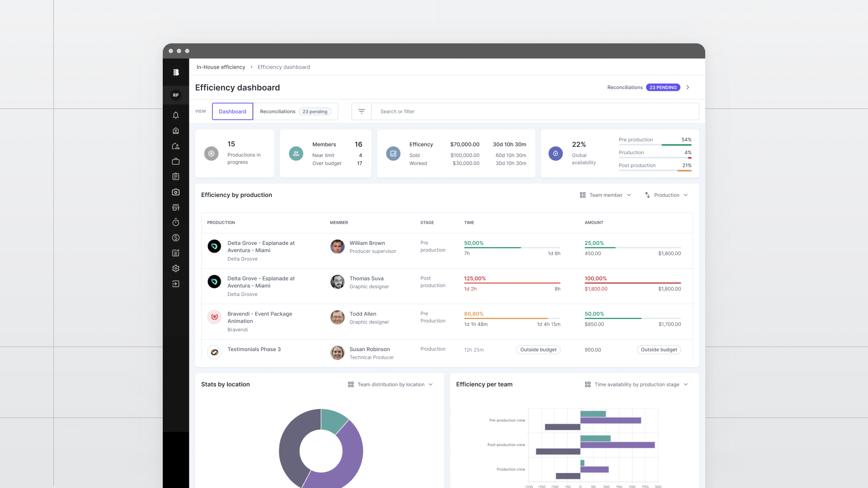Click the member name Todd Allen
This screenshot has height=488, width=868.
coord(363,314)
